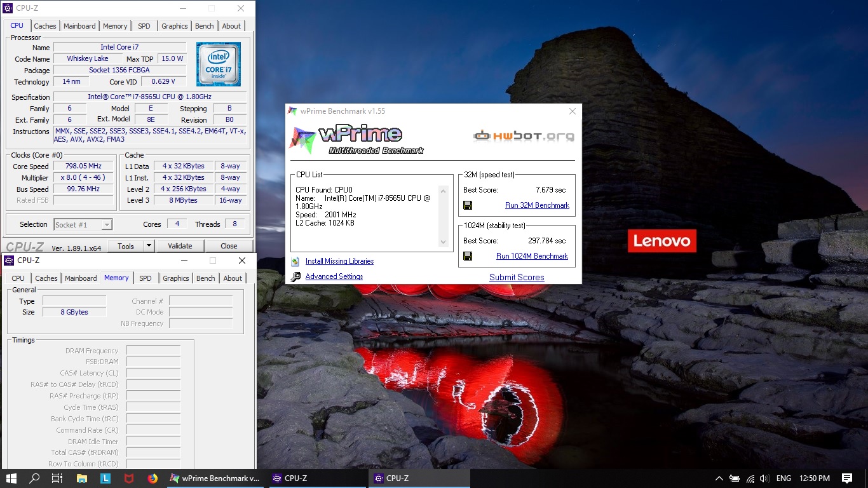Open Mainboard tab in lower CPU-Z
The image size is (868, 488).
81,278
